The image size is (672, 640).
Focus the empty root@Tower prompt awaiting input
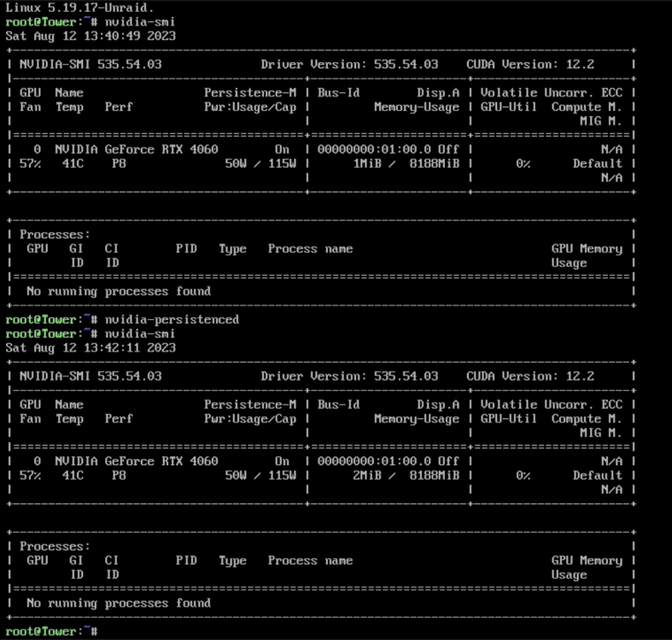(52, 631)
